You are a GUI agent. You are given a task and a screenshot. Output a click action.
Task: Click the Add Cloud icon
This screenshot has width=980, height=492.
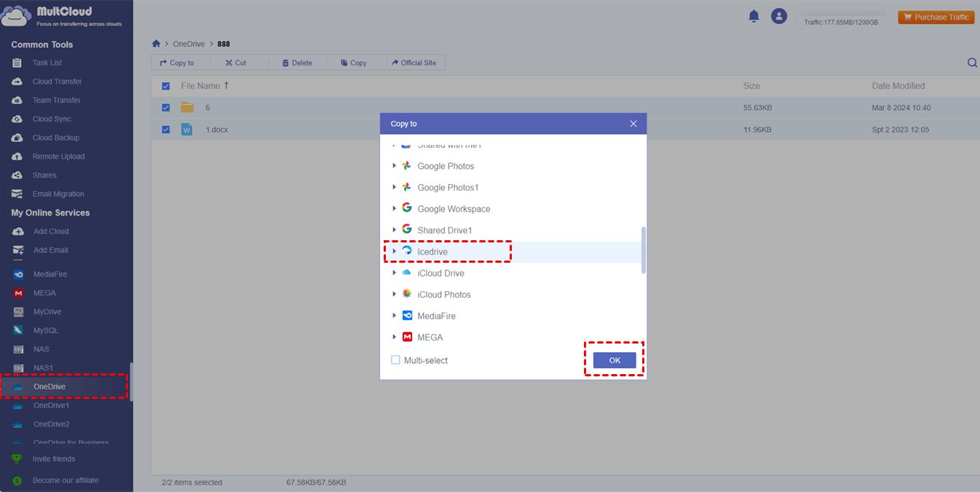(x=18, y=231)
